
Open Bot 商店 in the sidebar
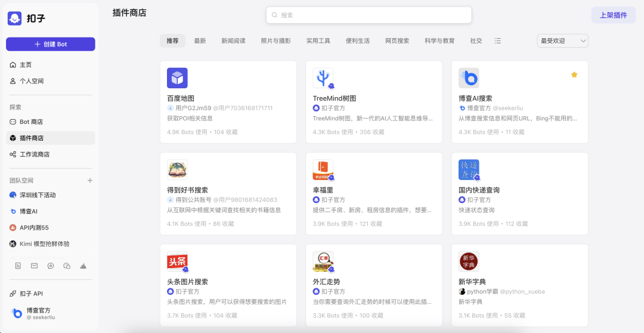51,122
